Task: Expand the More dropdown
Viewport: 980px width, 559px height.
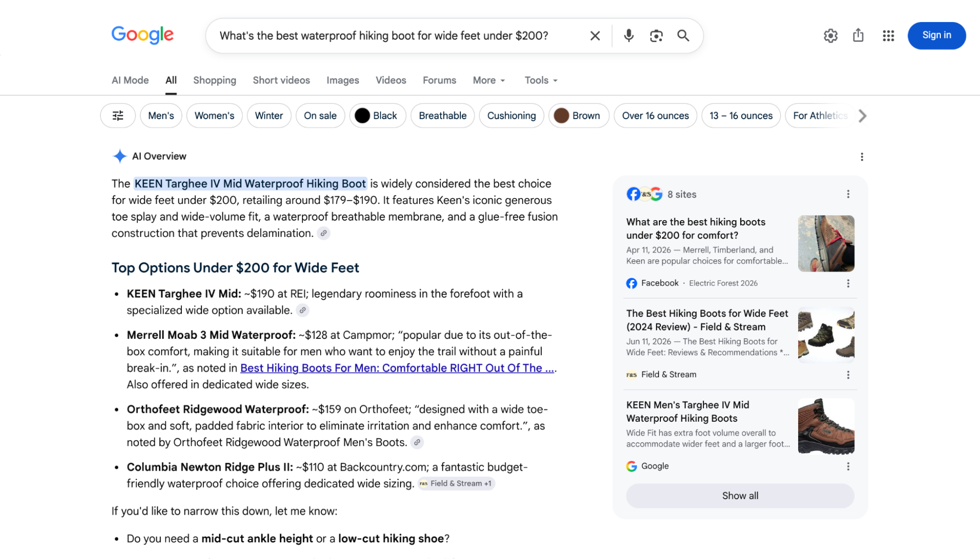Action: point(489,80)
